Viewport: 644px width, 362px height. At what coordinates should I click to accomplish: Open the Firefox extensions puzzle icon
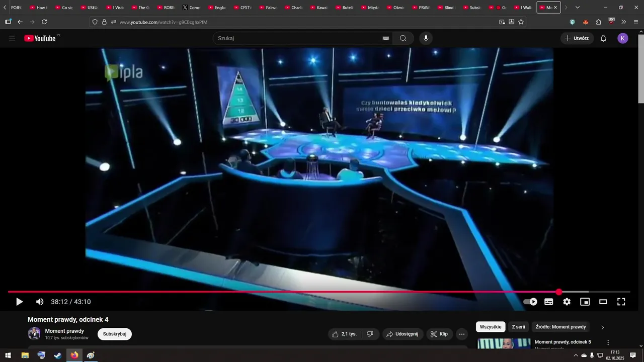(x=598, y=22)
